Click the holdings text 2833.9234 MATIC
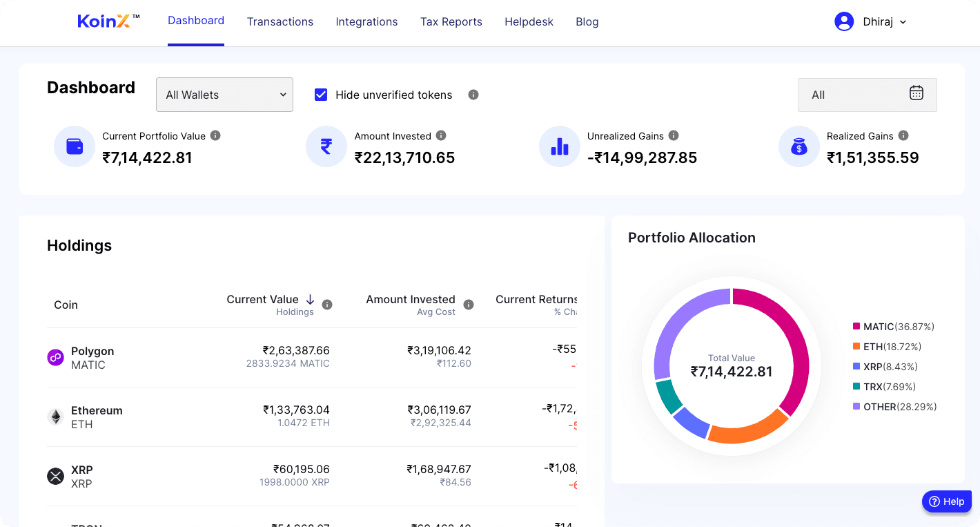 pos(288,363)
